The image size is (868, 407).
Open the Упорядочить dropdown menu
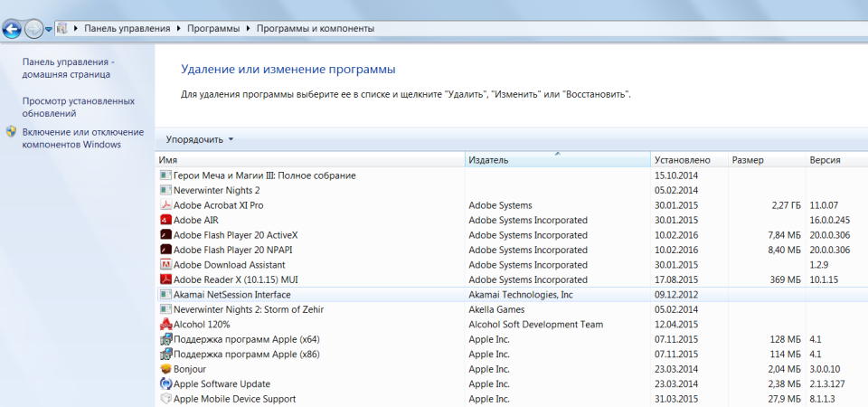coord(200,139)
